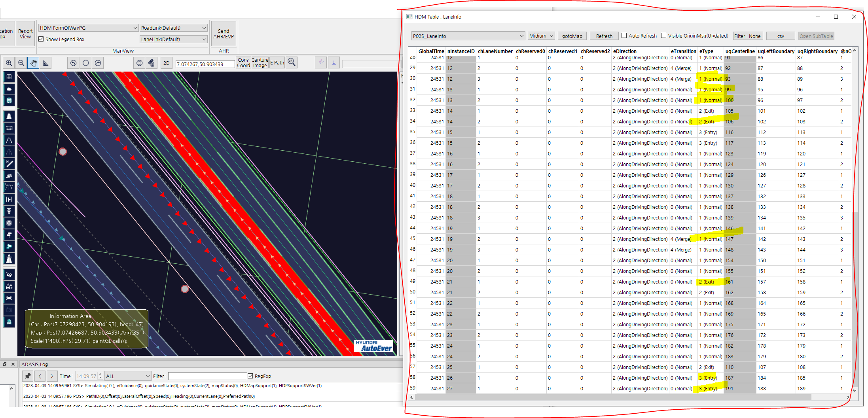The height and width of the screenshot is (418, 868).
Task: Select the ruler measurement tool
Action: click(45, 62)
